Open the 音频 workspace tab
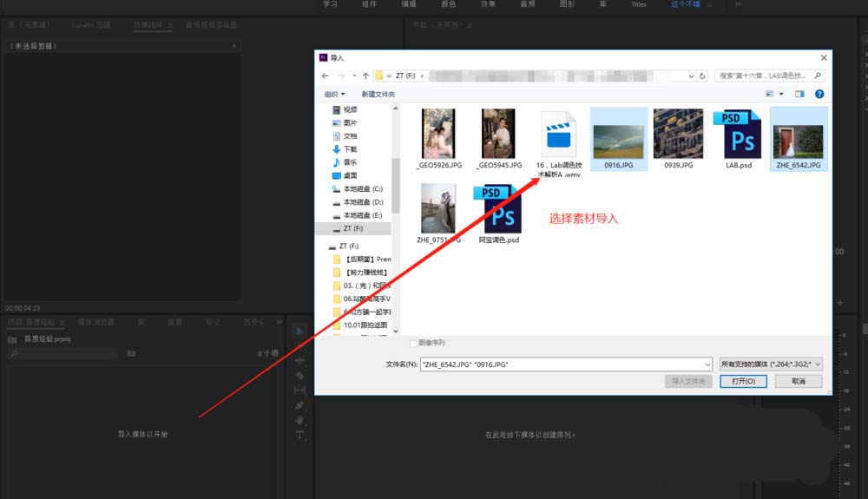Viewport: 868px width, 499px height. (x=528, y=4)
